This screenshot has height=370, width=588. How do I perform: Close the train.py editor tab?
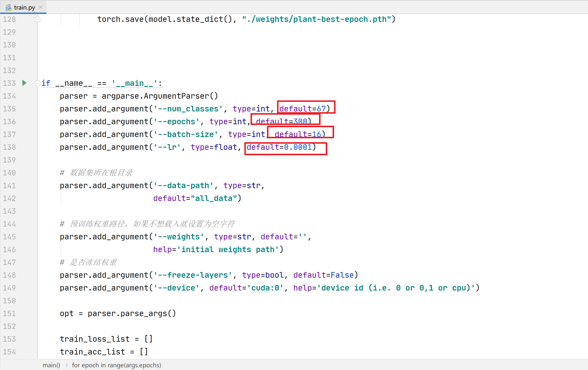click(41, 7)
